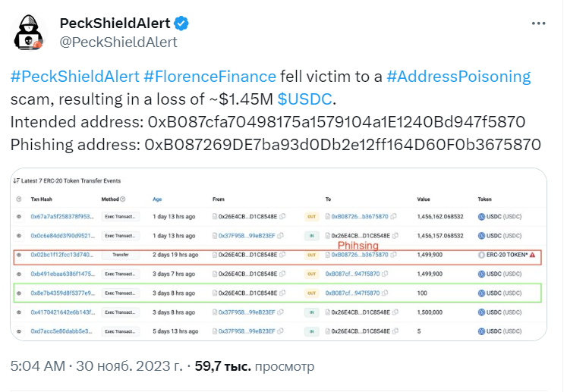
Task: Click the Age column header
Action: [157, 199]
